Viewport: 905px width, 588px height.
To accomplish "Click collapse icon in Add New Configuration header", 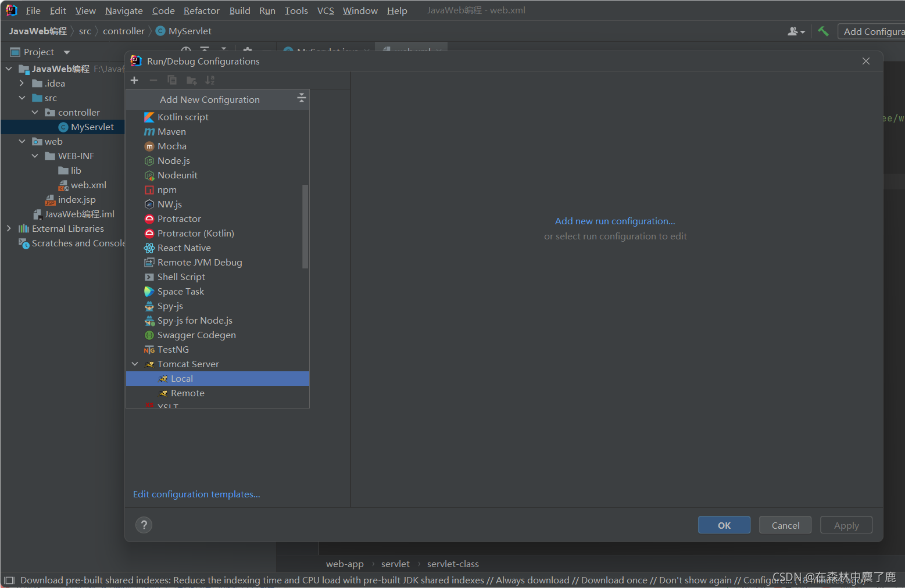I will [301, 98].
